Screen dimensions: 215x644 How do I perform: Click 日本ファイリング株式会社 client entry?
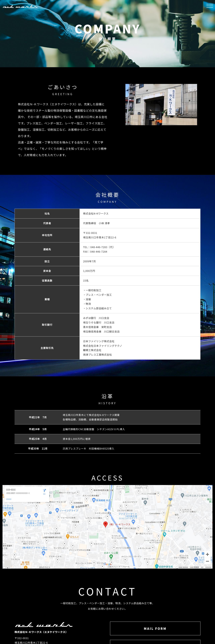click(x=99, y=341)
